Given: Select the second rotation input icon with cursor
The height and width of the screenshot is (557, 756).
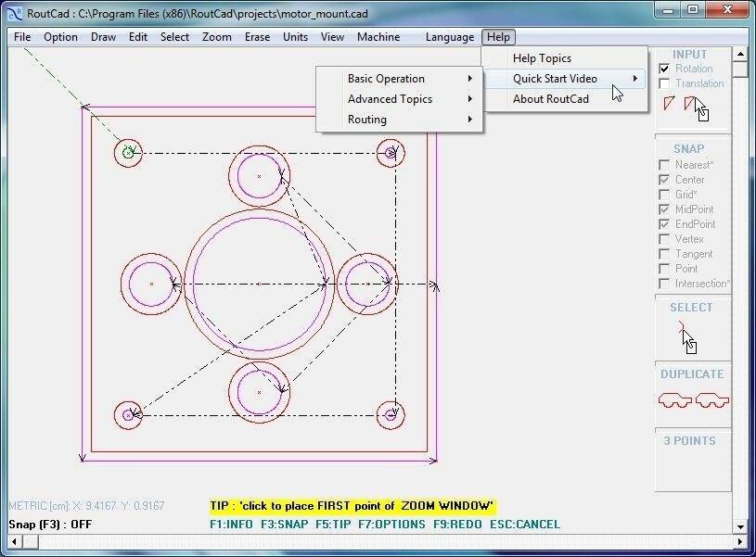Looking at the screenshot, I should click(x=696, y=107).
